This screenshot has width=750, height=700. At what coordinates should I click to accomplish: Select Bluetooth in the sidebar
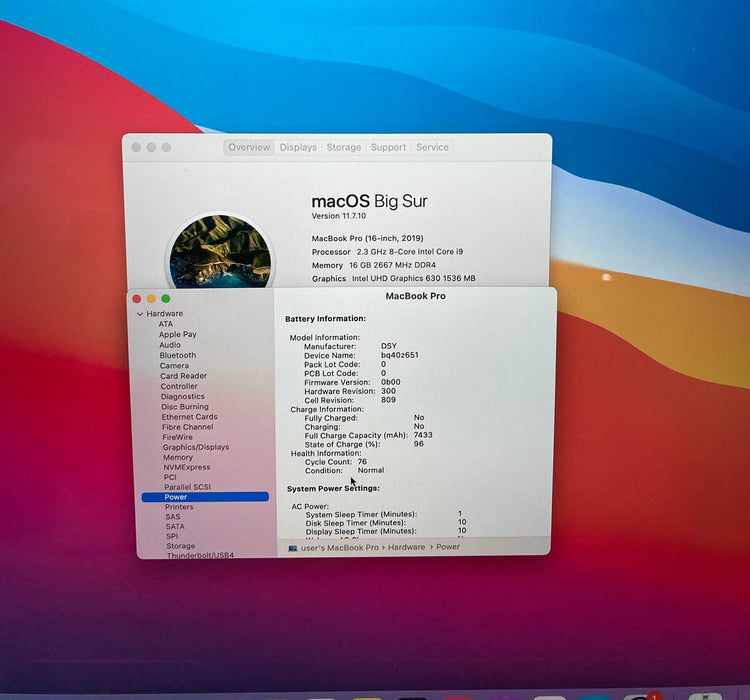tap(177, 355)
